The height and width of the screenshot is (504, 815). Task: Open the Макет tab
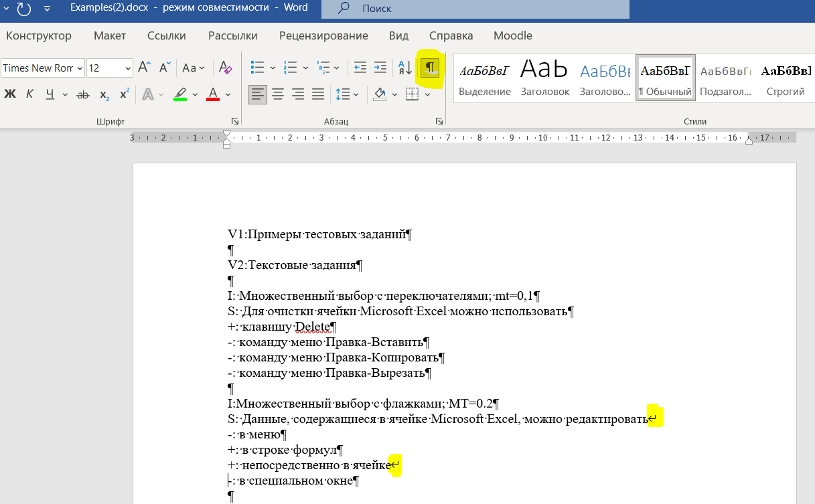(110, 35)
